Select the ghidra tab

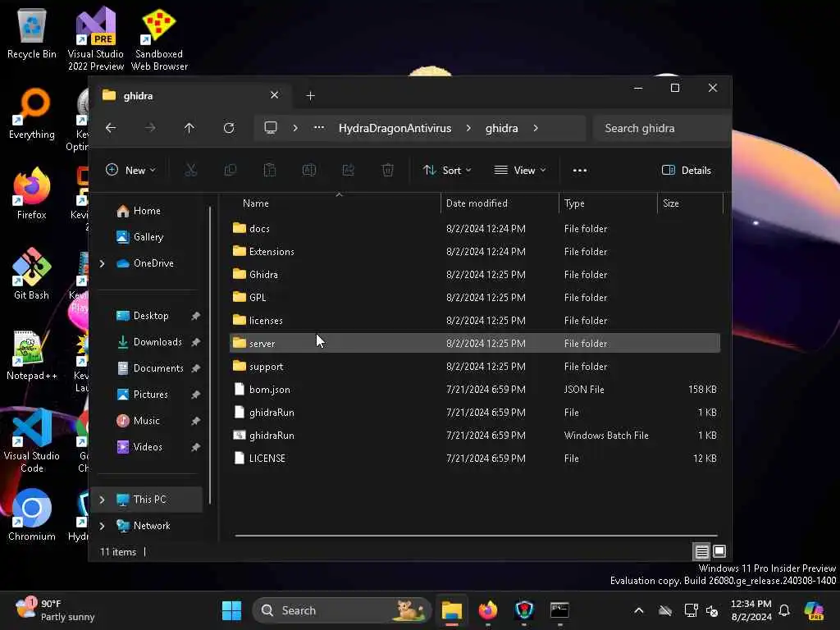click(x=190, y=95)
